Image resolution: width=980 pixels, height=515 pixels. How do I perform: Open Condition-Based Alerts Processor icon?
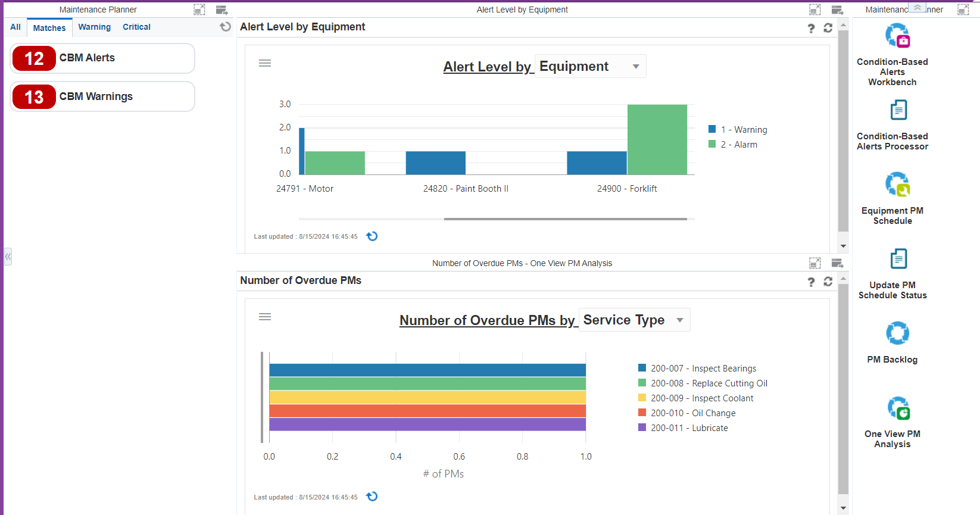[898, 111]
